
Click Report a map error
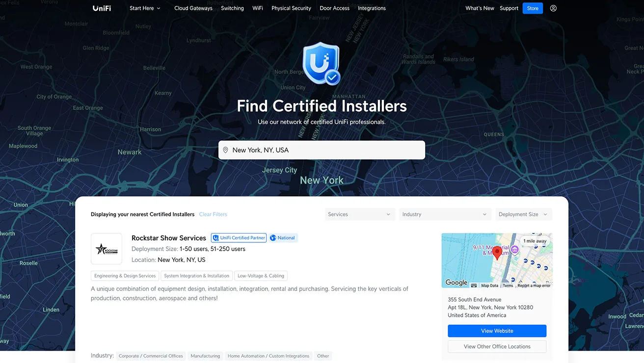534,285
